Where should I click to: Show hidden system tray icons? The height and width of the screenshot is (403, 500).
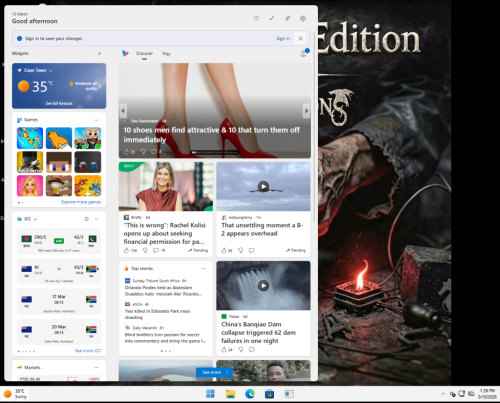point(443,394)
